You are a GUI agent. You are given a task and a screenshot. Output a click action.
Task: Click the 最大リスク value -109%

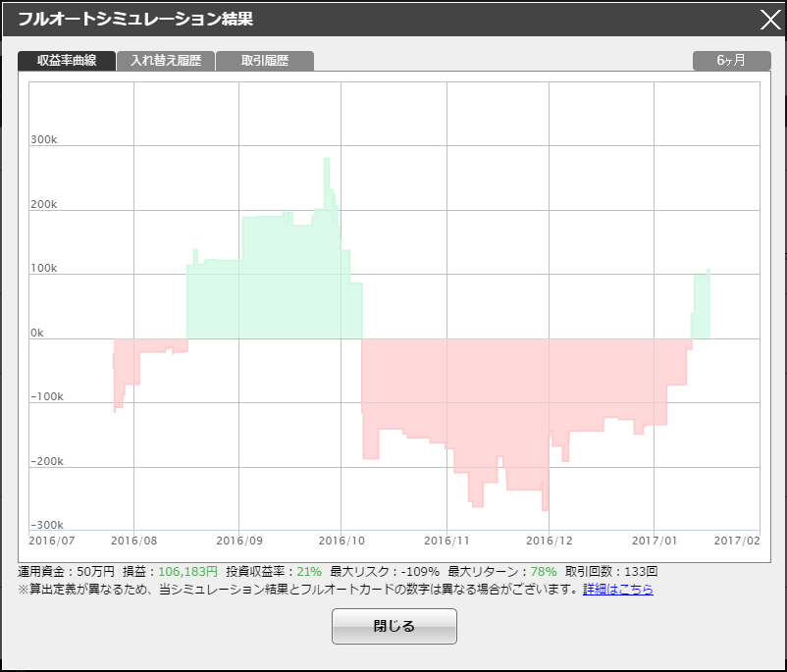pos(420,572)
